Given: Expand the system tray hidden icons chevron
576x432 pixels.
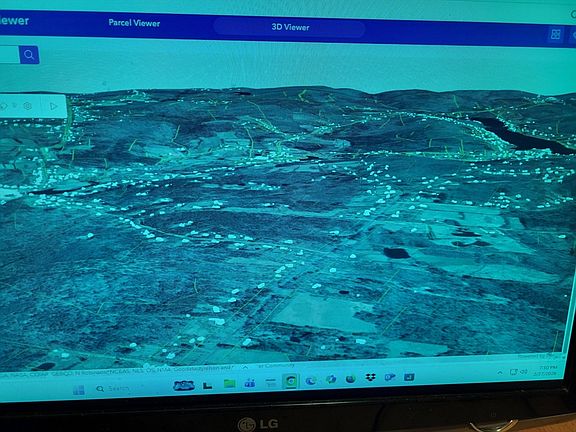Looking at the screenshot, I should coord(500,373).
